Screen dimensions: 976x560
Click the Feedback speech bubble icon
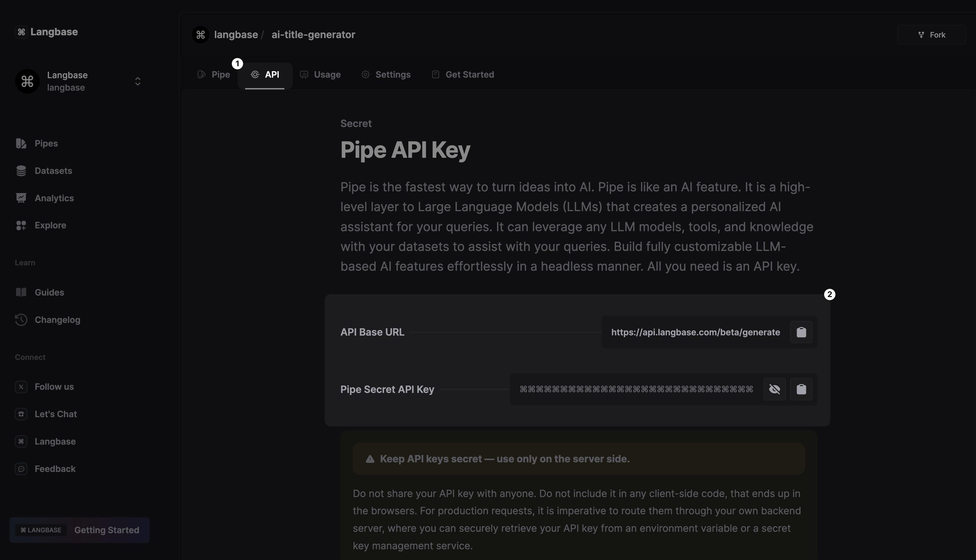pyautogui.click(x=21, y=469)
